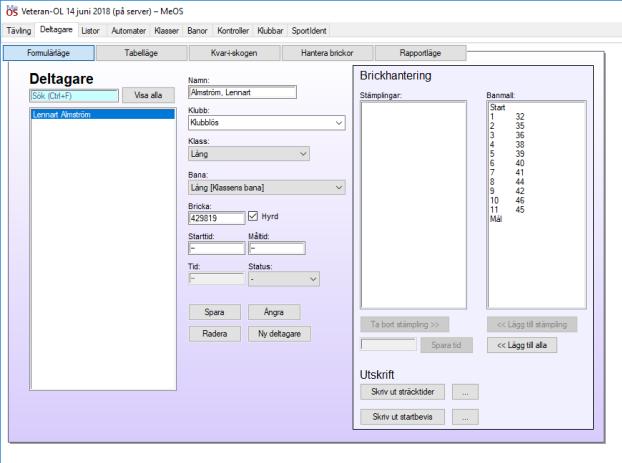Click Skriv ut startbevis button
The width and height of the screenshot is (622, 463).
(402, 417)
